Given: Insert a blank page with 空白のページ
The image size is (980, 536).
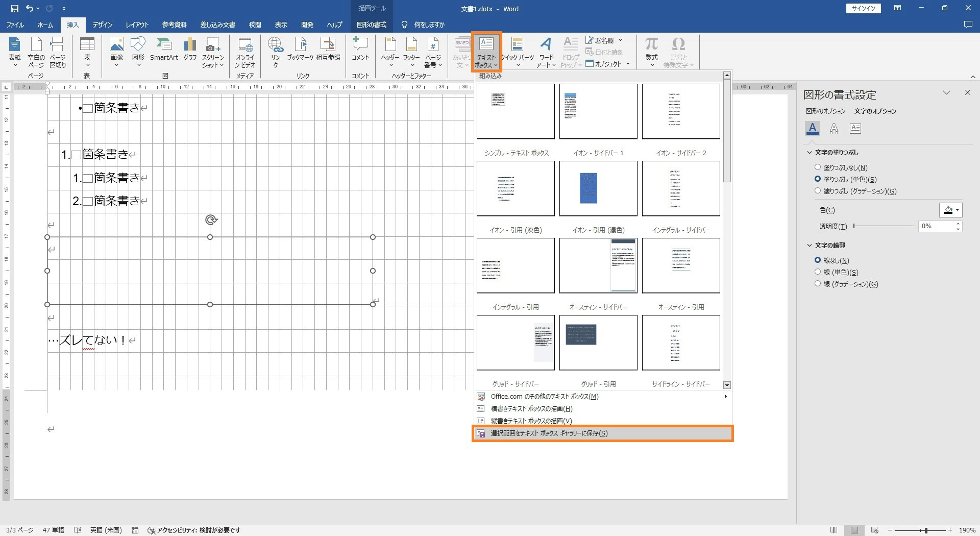Looking at the screenshot, I should click(x=36, y=52).
